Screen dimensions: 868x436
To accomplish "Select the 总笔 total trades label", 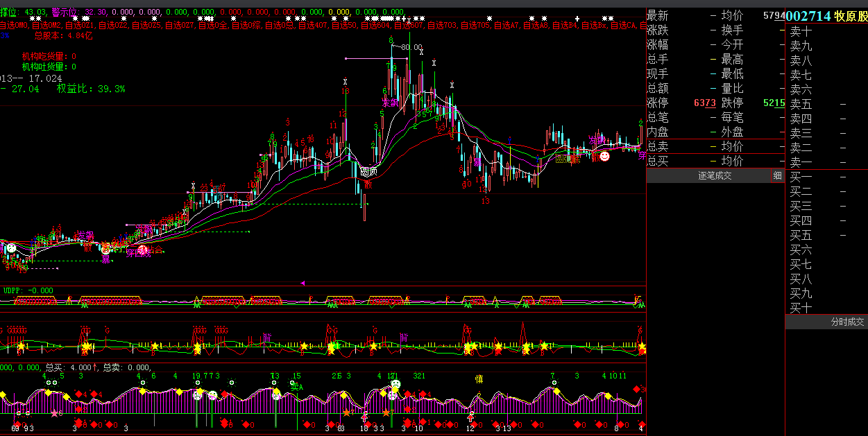I will coord(658,118).
